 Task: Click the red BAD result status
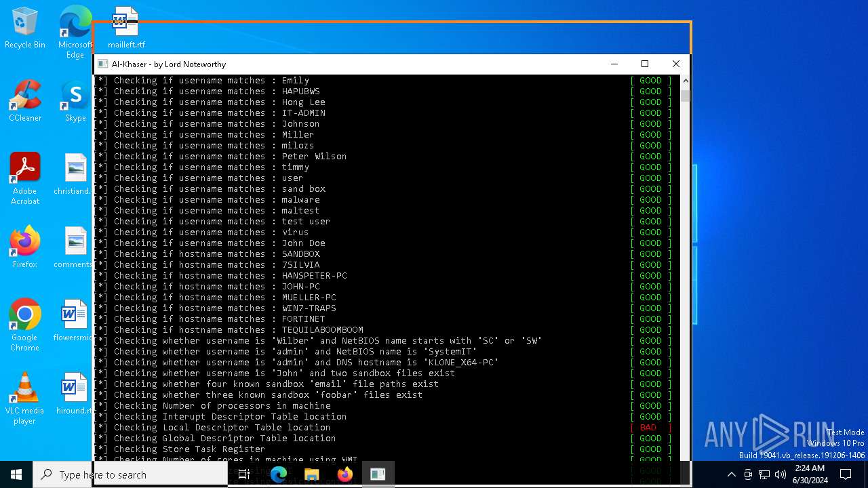650,428
